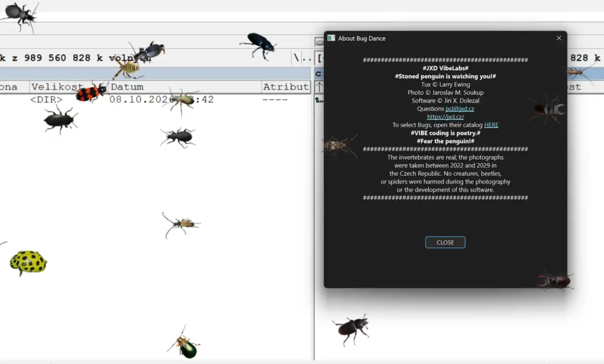Click the '#Stoned penguin is watching you!#' line
604x364 pixels.
(x=445, y=76)
